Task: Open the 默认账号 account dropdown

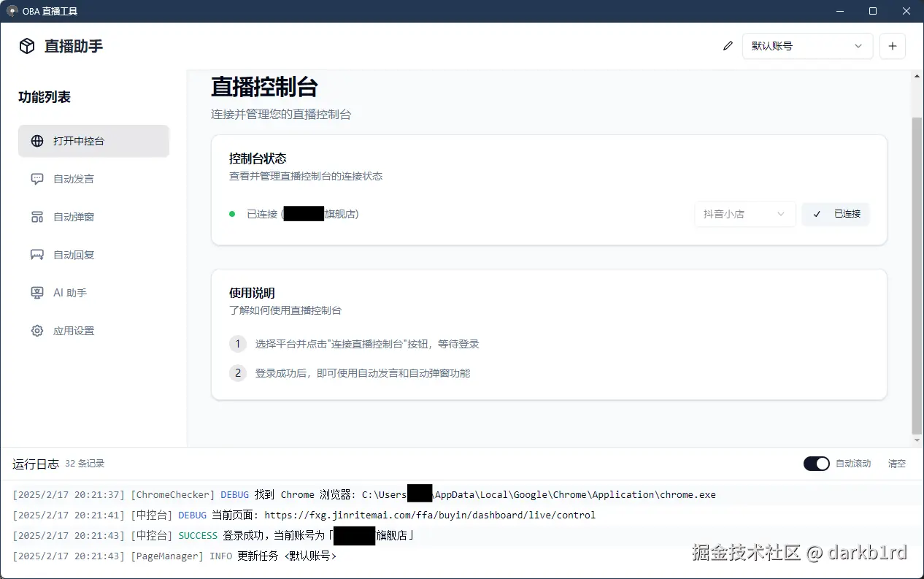Action: pyautogui.click(x=807, y=46)
